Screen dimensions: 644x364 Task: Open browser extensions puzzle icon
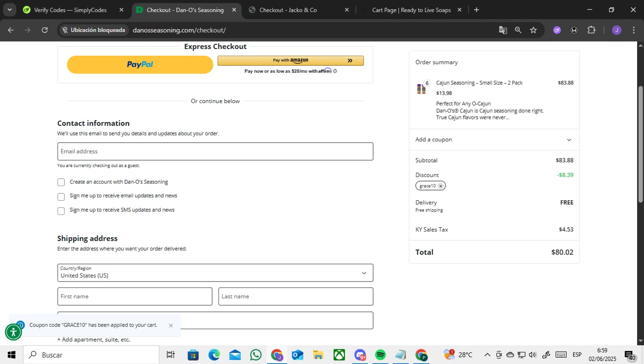pyautogui.click(x=591, y=30)
